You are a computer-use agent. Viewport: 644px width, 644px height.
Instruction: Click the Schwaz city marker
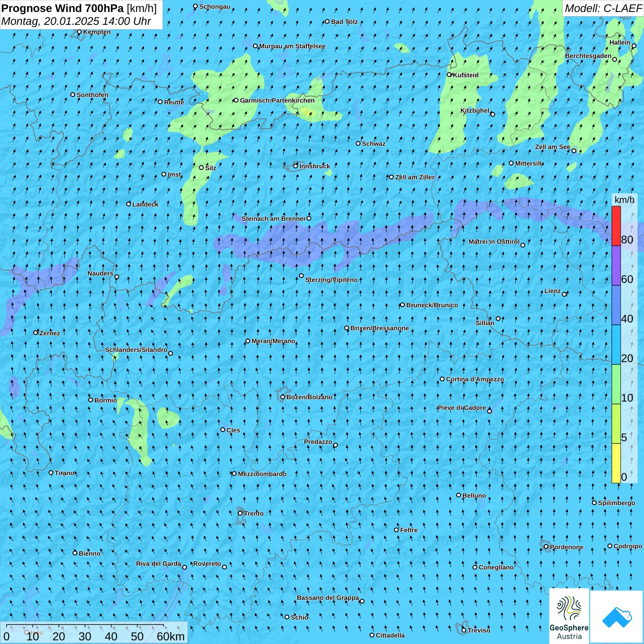(358, 144)
